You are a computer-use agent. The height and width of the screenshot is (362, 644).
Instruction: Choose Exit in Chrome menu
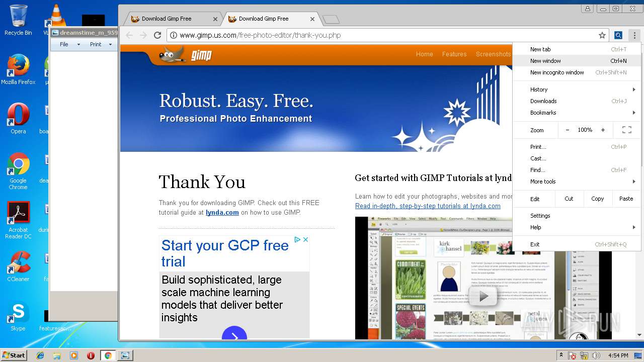(x=577, y=244)
